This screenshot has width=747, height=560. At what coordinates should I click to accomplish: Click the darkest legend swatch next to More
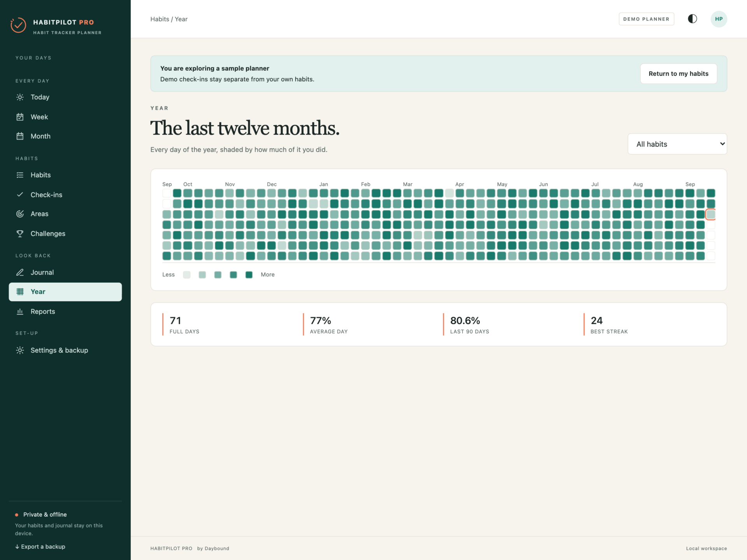[249, 275]
